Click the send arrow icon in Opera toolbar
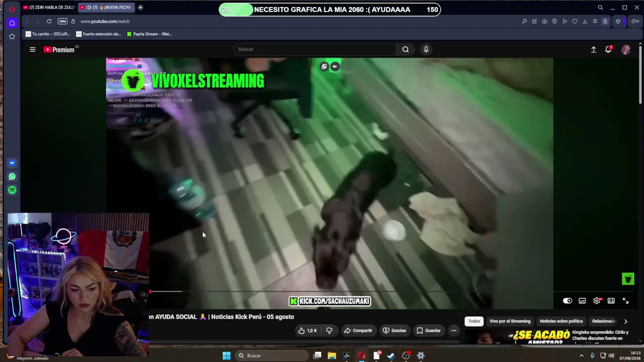Screen dimensions: 644x362 [565, 21]
